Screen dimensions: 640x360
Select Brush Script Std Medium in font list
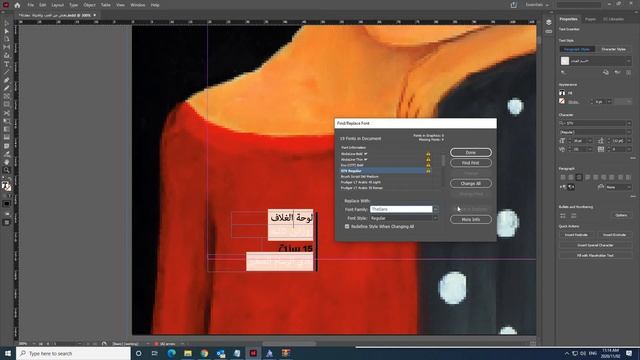[x=360, y=177]
